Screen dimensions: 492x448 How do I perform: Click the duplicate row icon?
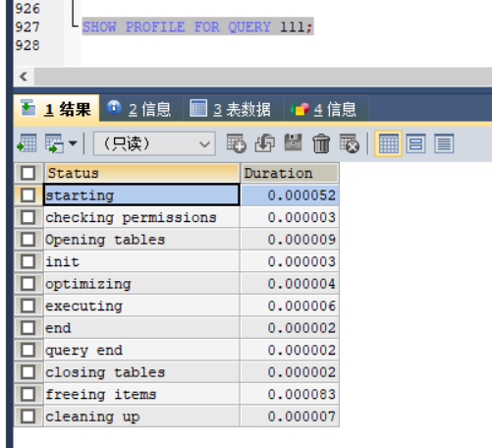point(265,143)
